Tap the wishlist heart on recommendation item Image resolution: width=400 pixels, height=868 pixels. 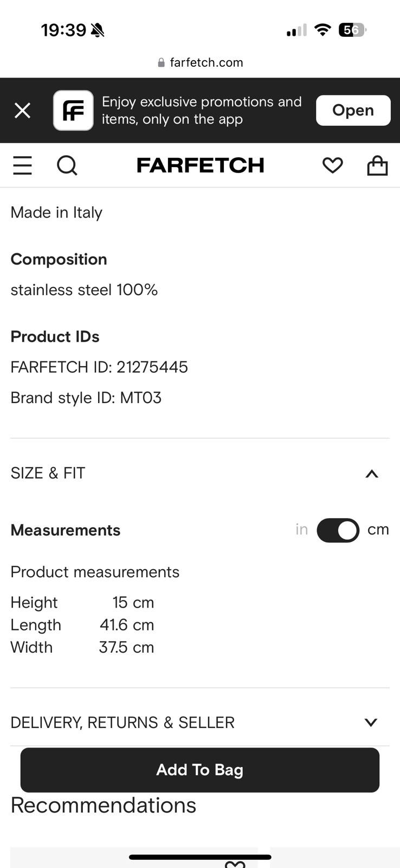(x=235, y=864)
